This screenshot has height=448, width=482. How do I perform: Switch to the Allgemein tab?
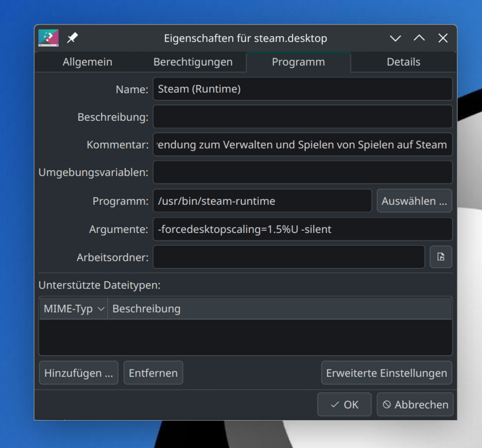click(87, 62)
